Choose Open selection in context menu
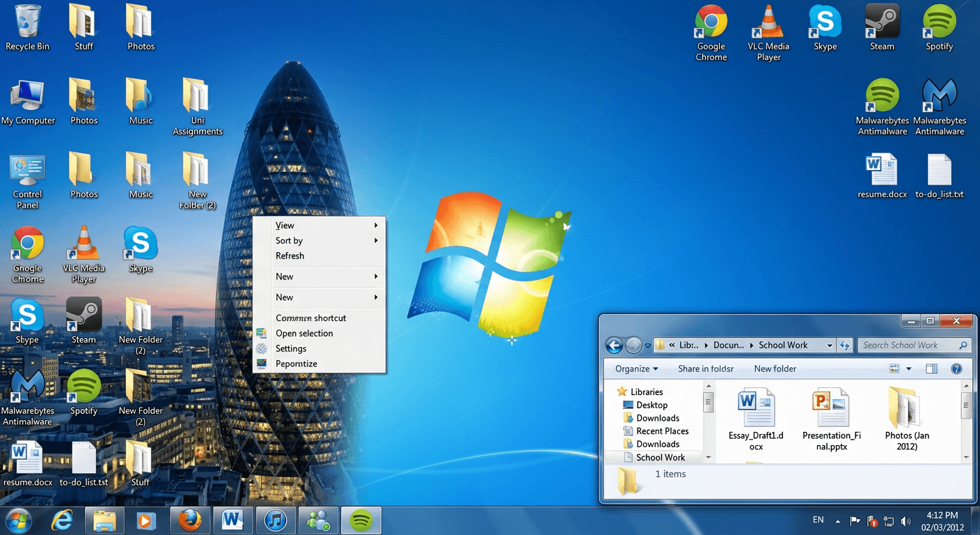980x535 pixels. [x=319, y=333]
